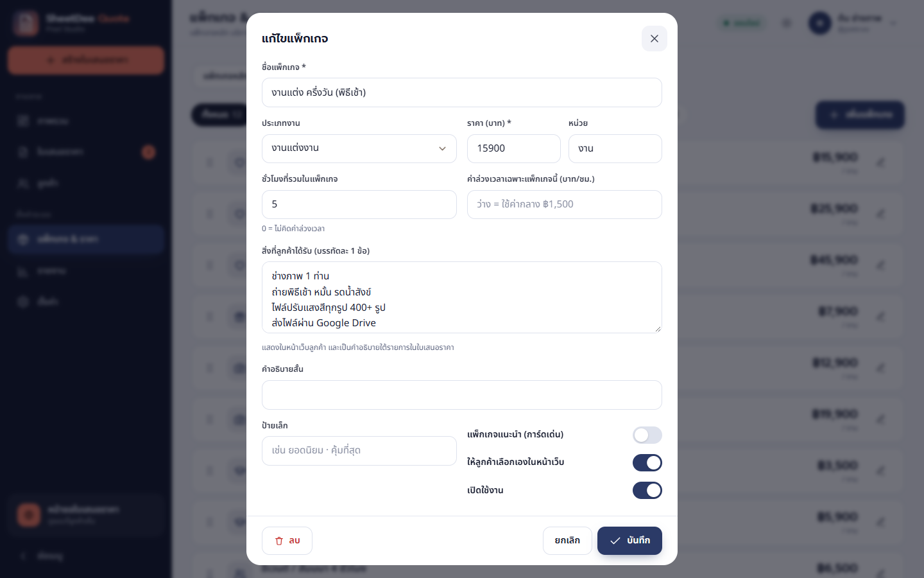Click the ป้ายเล็ก badge input field
924x578 pixels.
tap(359, 451)
